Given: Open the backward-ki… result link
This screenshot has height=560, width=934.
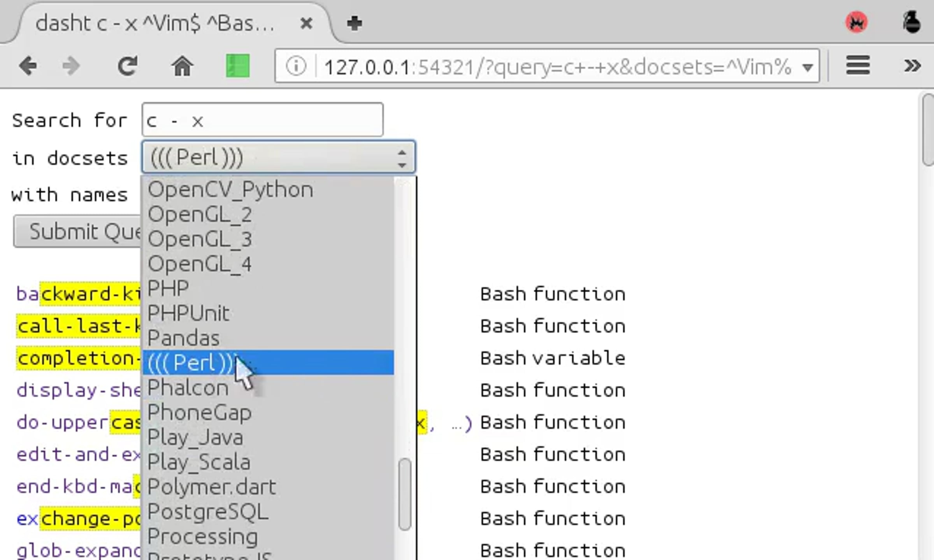Looking at the screenshot, I should click(79, 294).
